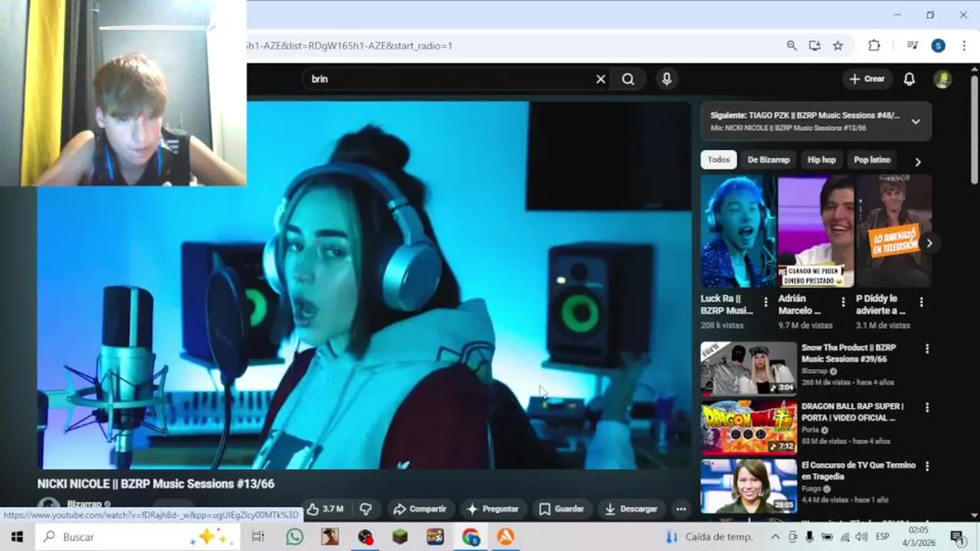Select the Todos filter chip

point(718,160)
